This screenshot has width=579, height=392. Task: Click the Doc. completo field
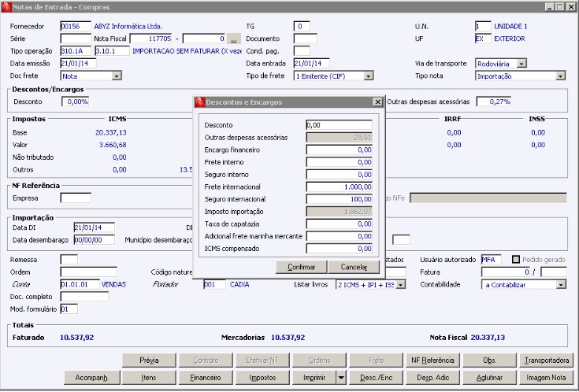(x=84, y=297)
